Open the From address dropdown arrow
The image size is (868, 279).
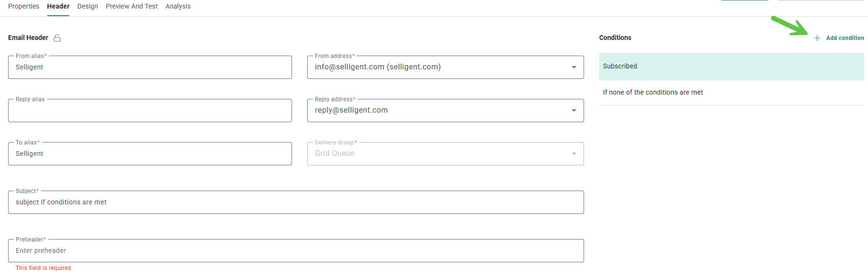click(574, 67)
